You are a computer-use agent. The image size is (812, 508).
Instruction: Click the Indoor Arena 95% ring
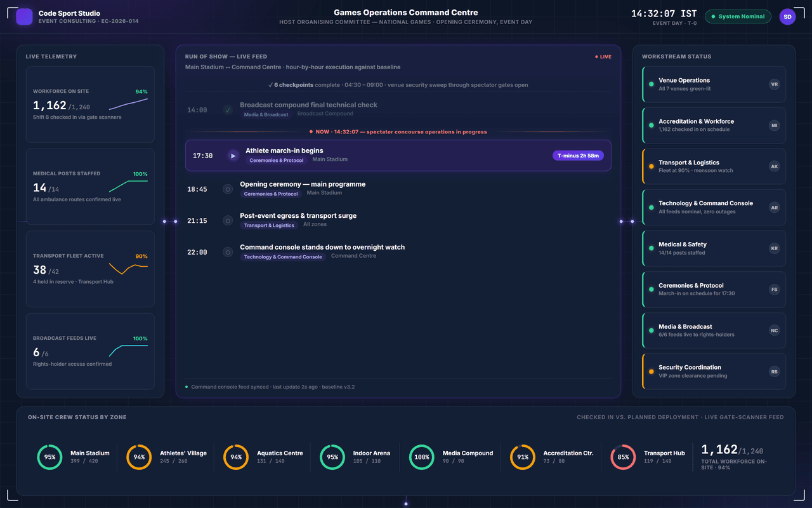332,457
